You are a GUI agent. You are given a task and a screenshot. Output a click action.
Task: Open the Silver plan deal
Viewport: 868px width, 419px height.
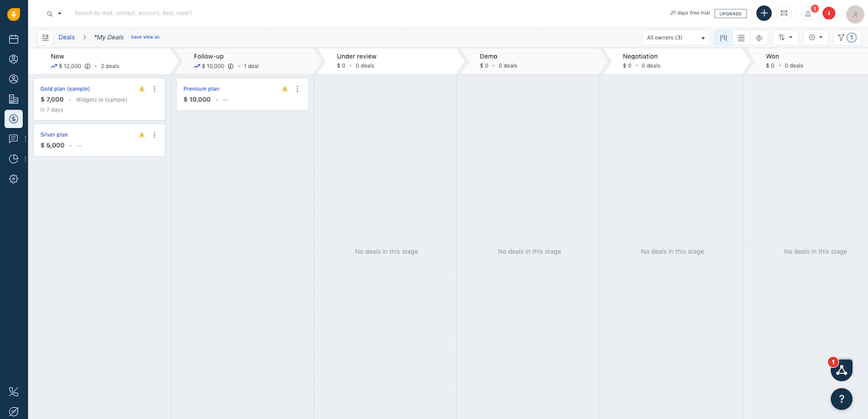tap(54, 135)
